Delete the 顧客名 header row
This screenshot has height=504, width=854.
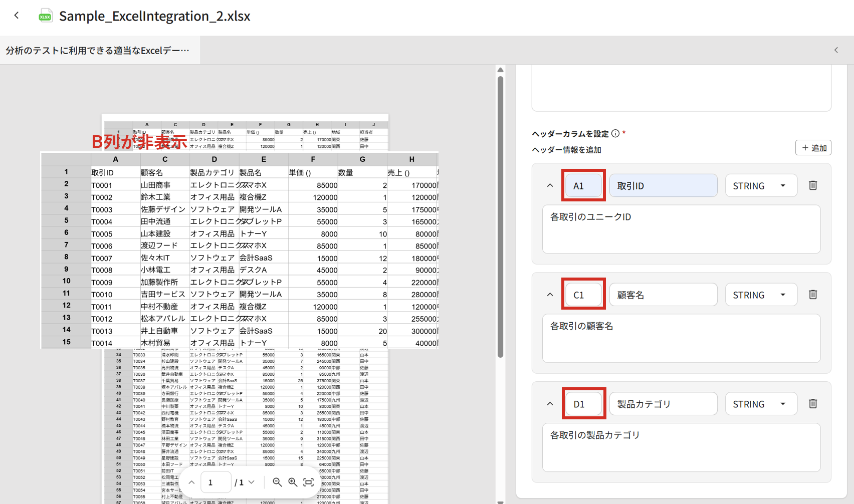tap(812, 295)
